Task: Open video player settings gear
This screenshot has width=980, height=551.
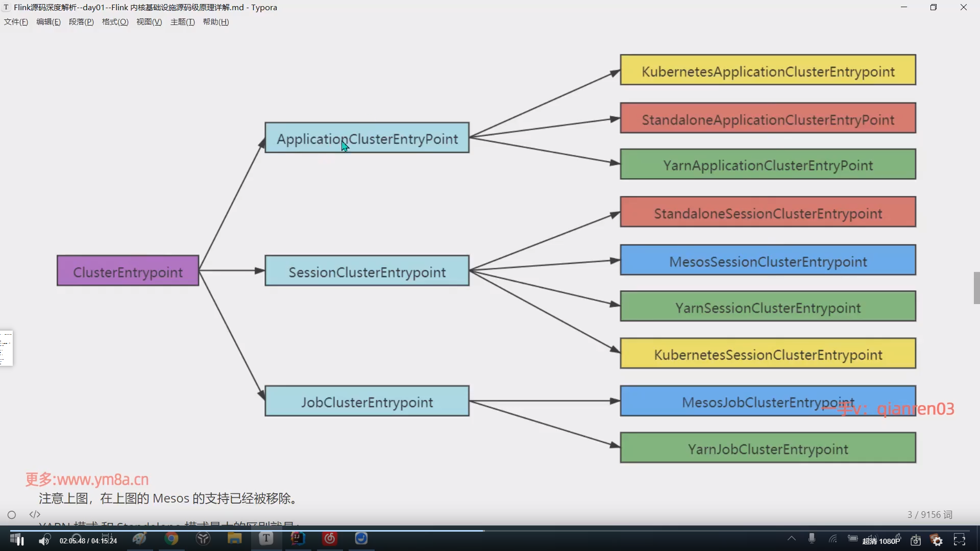Action: coord(937,541)
